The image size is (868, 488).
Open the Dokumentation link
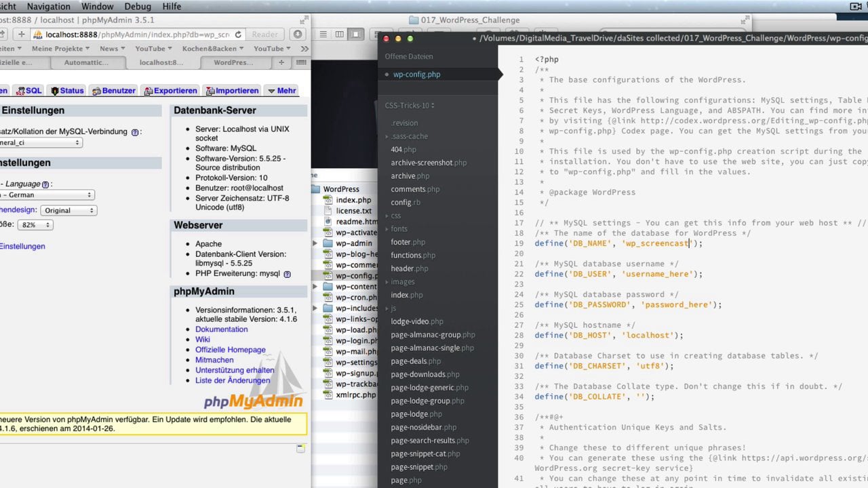pyautogui.click(x=222, y=329)
